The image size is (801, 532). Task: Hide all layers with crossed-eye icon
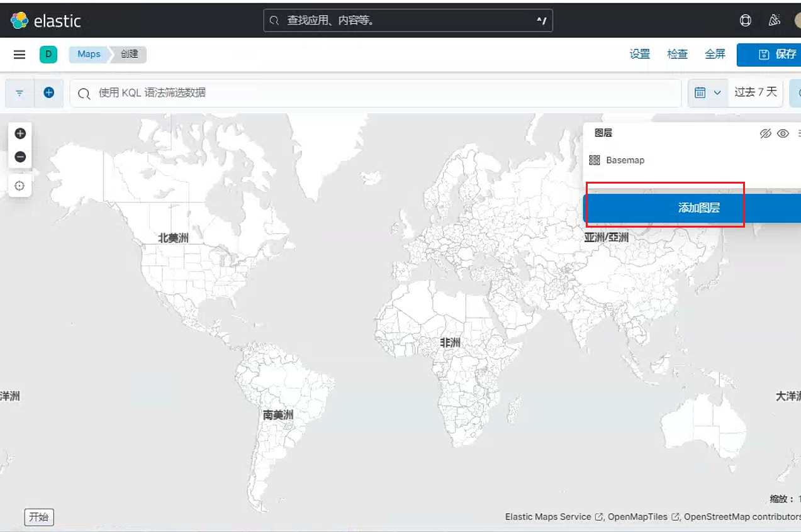(x=765, y=133)
